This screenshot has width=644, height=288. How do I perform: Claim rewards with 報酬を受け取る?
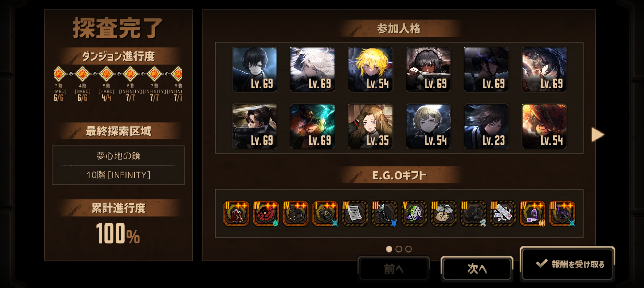[x=567, y=264]
